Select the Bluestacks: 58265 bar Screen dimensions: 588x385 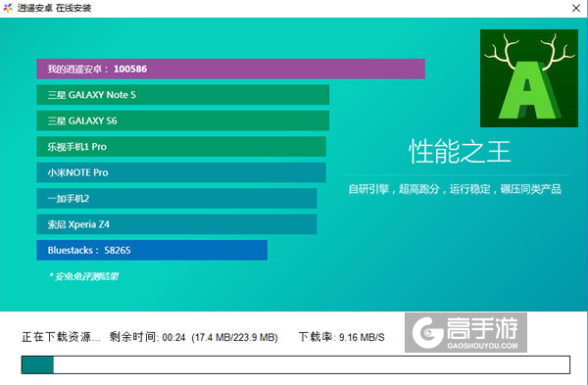tap(152, 250)
